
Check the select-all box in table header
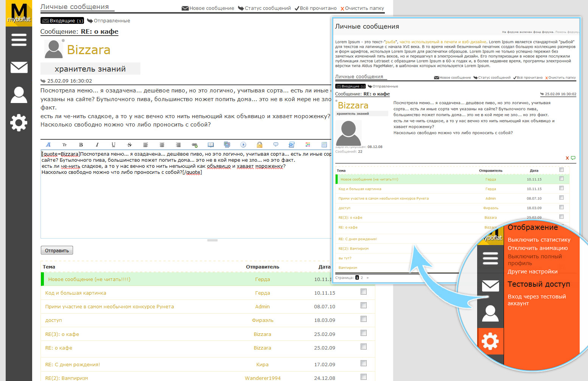tap(562, 170)
